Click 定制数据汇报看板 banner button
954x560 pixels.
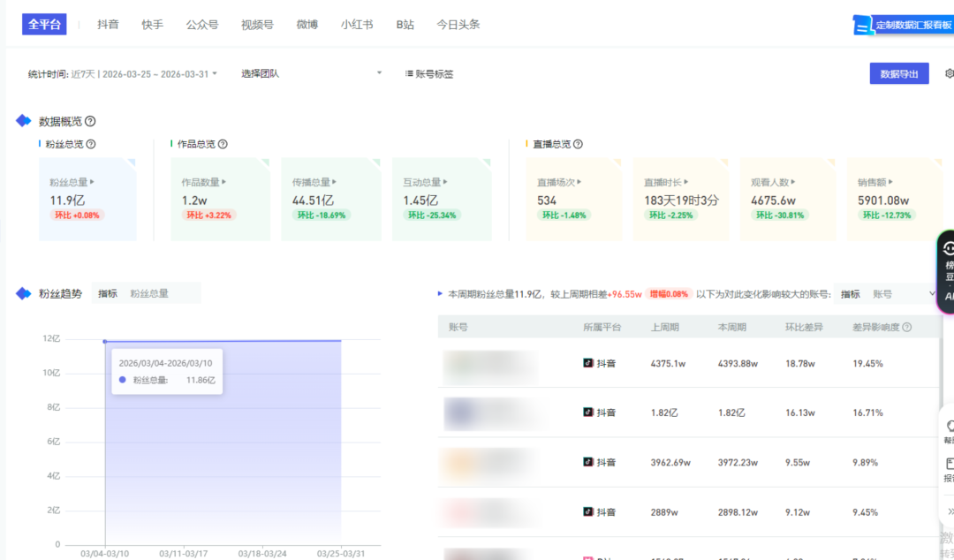pos(903,26)
